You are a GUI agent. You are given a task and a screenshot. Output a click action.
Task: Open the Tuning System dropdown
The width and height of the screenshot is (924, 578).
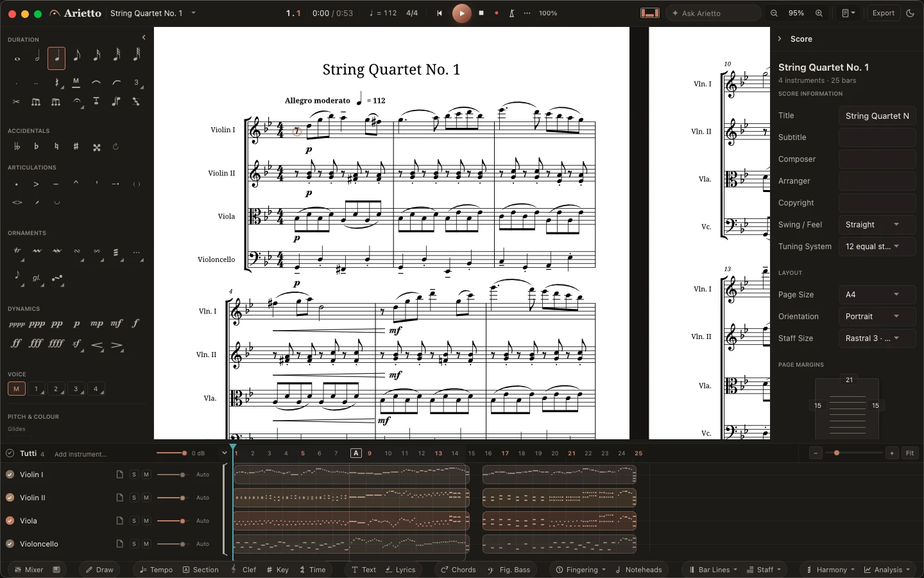click(877, 247)
